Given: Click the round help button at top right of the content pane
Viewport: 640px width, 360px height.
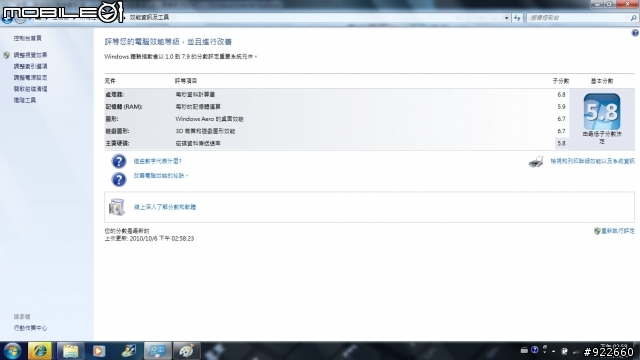Looking at the screenshot, I should tap(635, 33).
